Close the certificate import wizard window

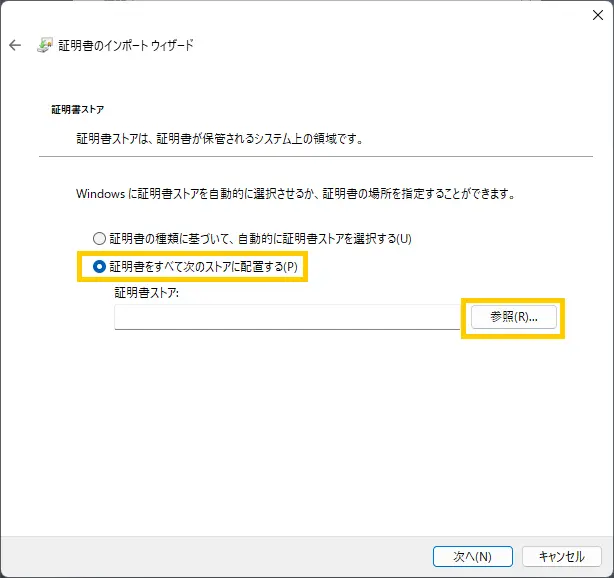(x=597, y=14)
